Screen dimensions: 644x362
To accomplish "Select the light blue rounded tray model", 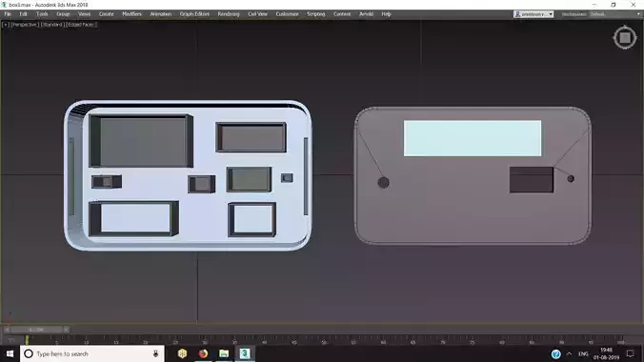I will [188, 175].
